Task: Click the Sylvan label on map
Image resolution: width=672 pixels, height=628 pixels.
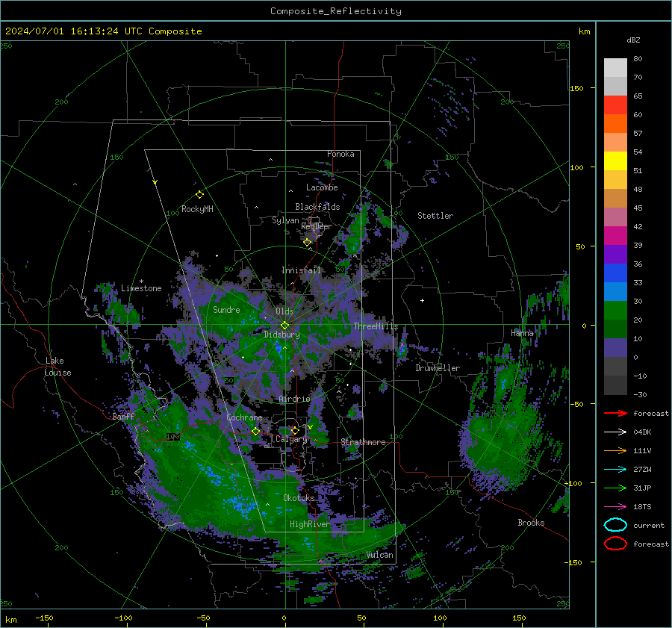Action: [x=285, y=220]
